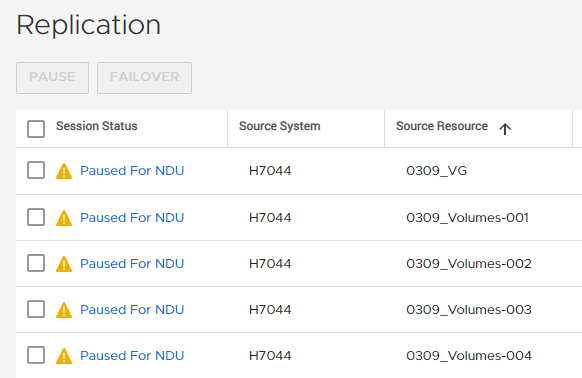Image resolution: width=582 pixels, height=378 pixels.
Task: Click H7044 cell in 0309_Volumes-004 row
Action: coord(270,355)
